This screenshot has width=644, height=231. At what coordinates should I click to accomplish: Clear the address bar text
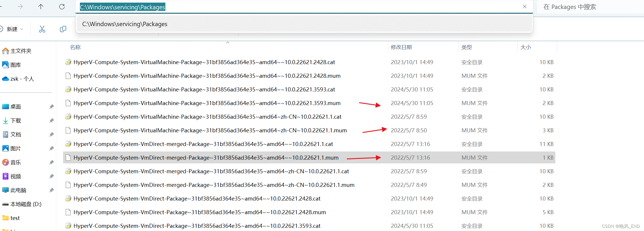tap(525, 7)
